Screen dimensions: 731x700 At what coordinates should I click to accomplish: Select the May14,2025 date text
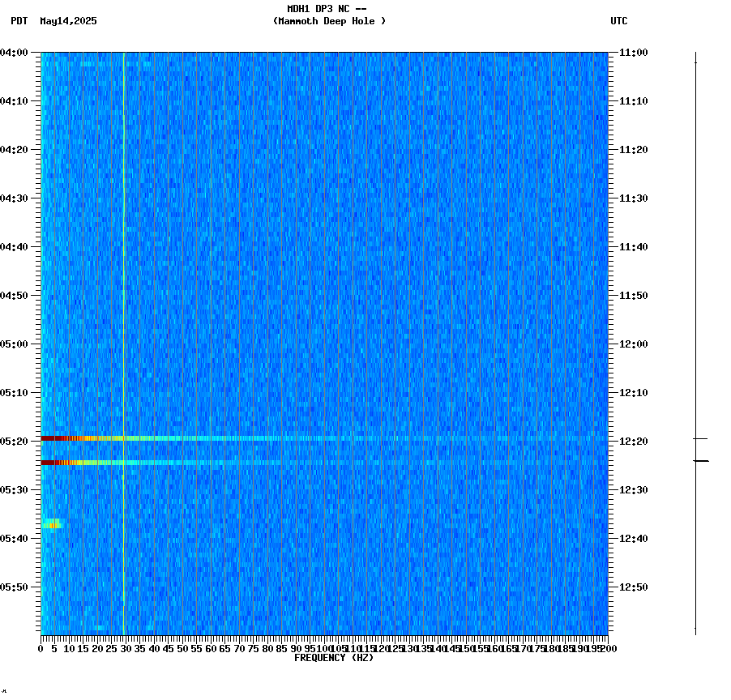tap(67, 22)
